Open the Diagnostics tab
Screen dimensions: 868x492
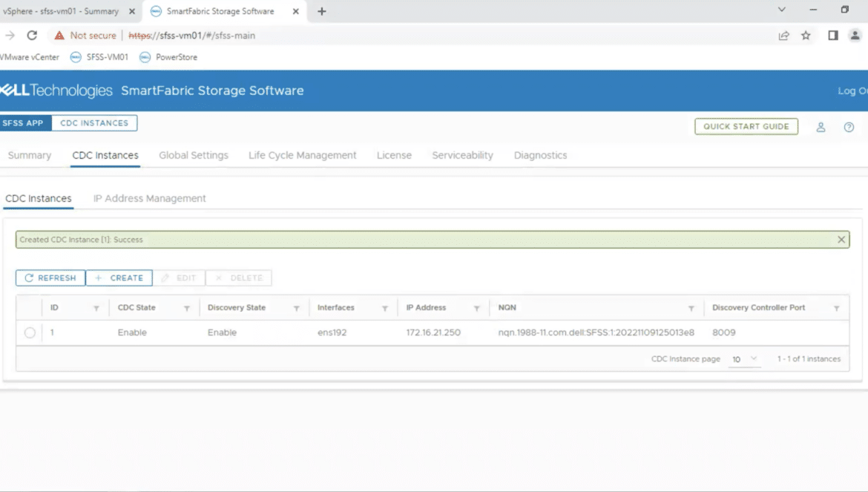(540, 156)
